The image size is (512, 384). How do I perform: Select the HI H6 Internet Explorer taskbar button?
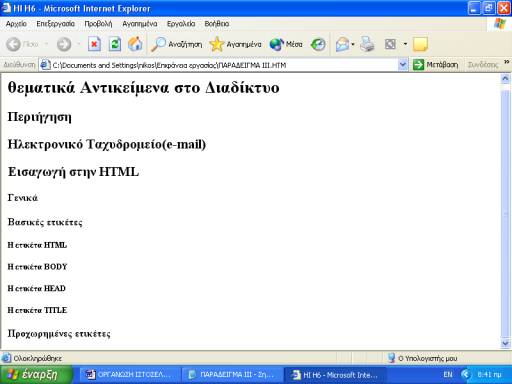click(335, 375)
